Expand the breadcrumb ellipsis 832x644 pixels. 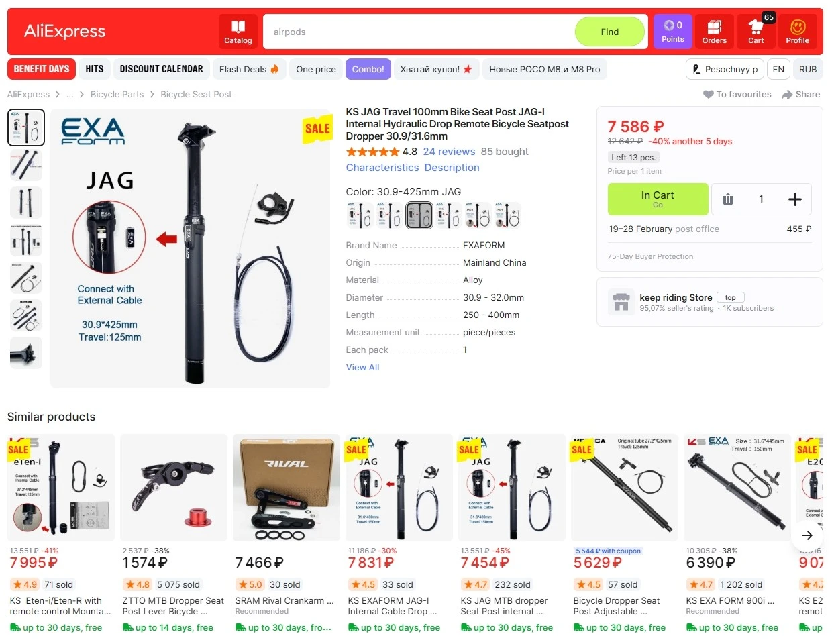pos(70,95)
